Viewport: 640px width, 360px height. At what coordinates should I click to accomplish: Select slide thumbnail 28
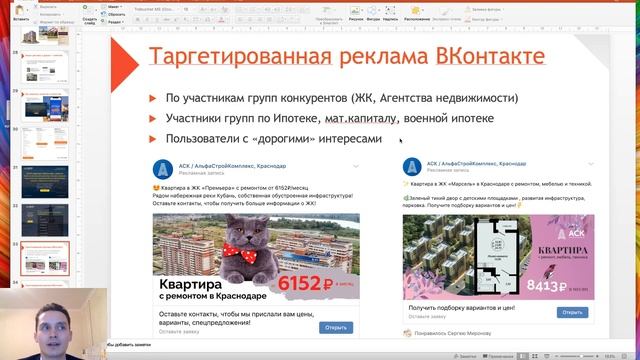coord(44,67)
